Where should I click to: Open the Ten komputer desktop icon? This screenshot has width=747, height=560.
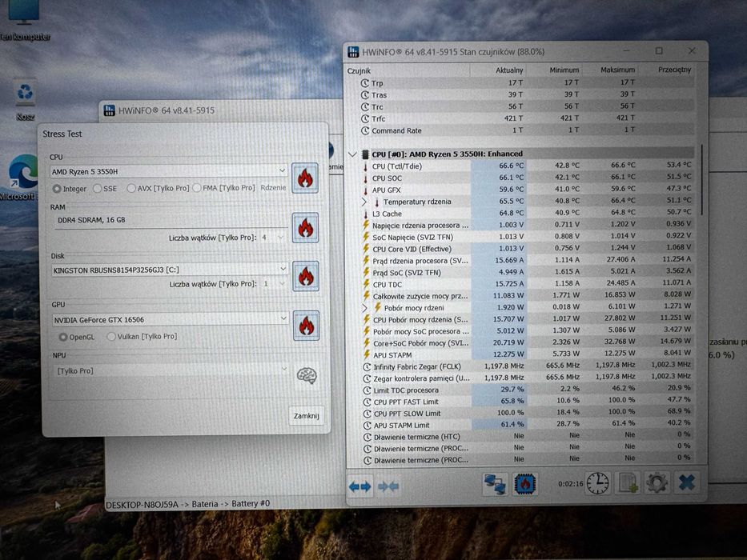[x=23, y=22]
